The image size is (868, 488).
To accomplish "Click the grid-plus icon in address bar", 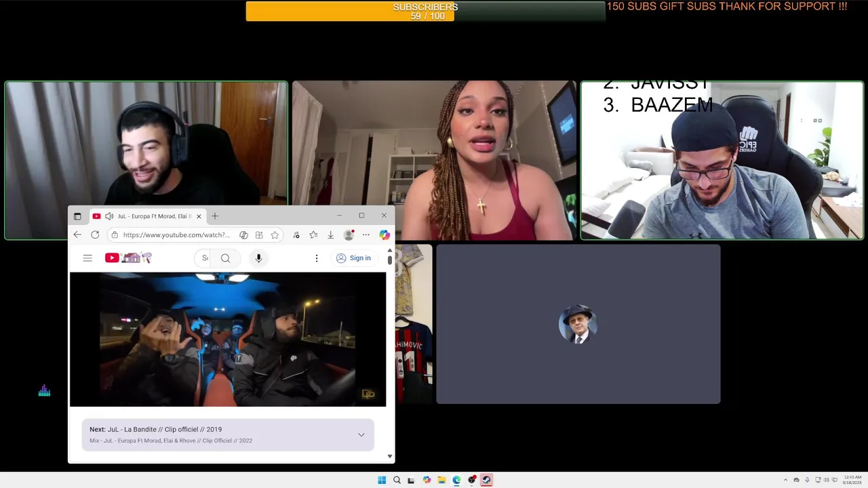I will pos(259,235).
